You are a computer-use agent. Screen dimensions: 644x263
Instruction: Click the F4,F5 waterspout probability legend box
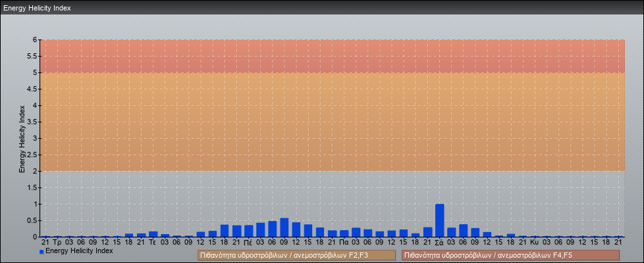(510, 255)
